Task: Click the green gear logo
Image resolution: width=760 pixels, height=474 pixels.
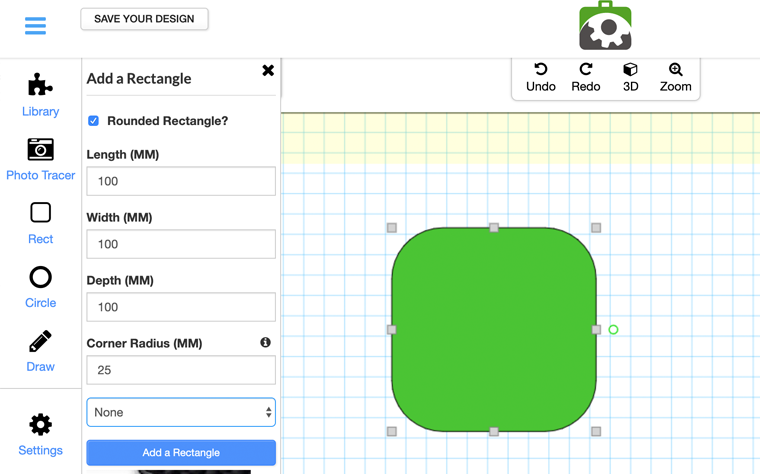Action: tap(605, 25)
